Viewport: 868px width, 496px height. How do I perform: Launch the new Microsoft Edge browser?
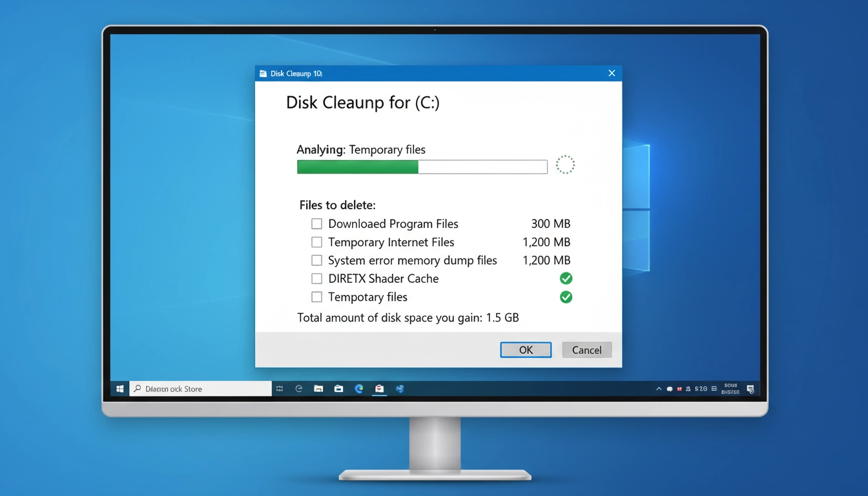pyautogui.click(x=359, y=388)
